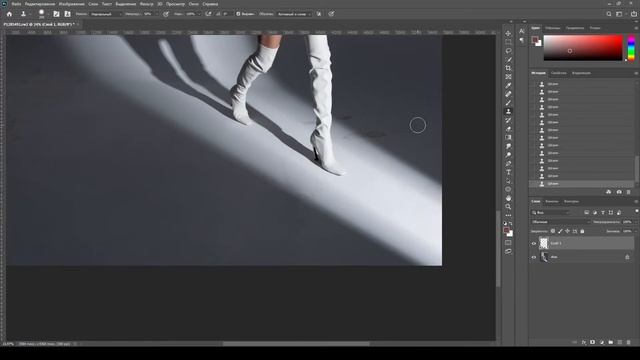640x360 pixels.
Task: Click the Paragraph panel icon
Action: coord(522,40)
